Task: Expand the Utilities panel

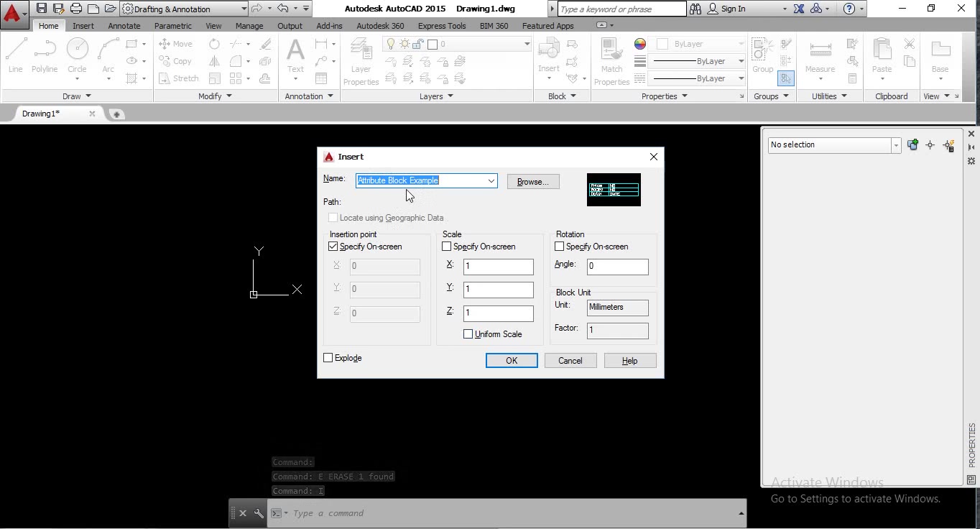Action: click(829, 96)
